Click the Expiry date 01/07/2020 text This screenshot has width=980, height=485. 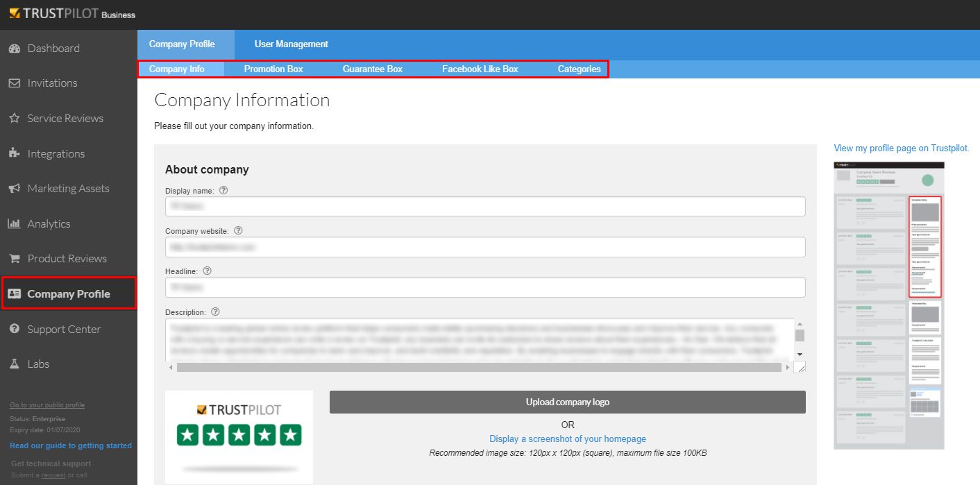[x=44, y=431]
